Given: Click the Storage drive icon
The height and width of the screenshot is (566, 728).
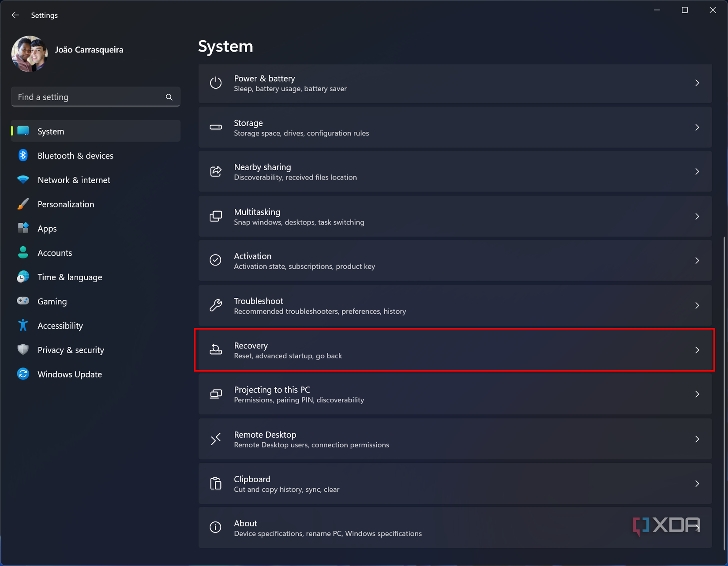Looking at the screenshot, I should pos(216,127).
